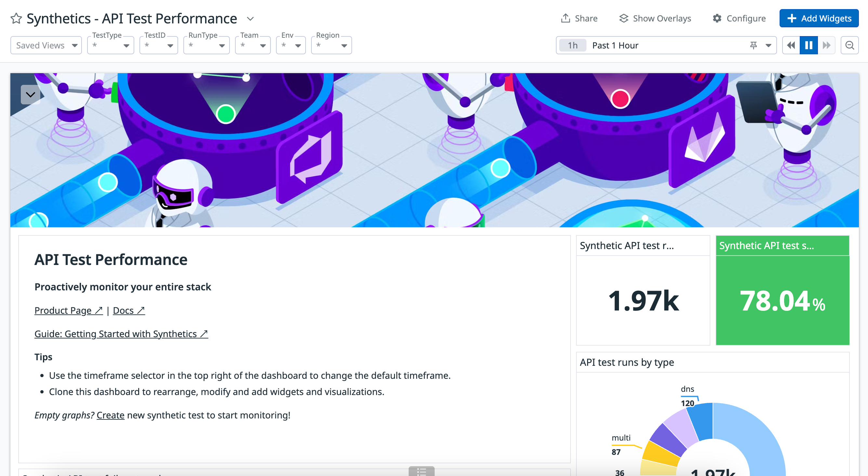868x476 pixels.
Task: Expand the TestType filter dropdown
Action: 111,45
